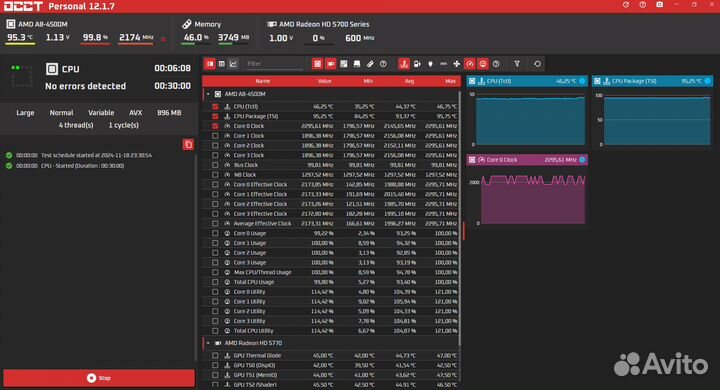The width and height of the screenshot is (720, 390).
Task: Check the Core 1 Clock checkbox
Action: pos(215,136)
